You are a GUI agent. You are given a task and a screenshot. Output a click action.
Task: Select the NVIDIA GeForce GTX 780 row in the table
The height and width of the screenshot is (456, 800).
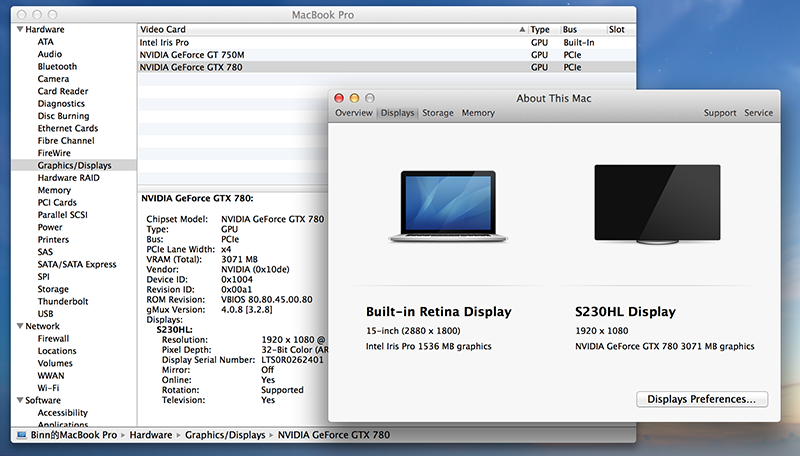[x=387, y=67]
